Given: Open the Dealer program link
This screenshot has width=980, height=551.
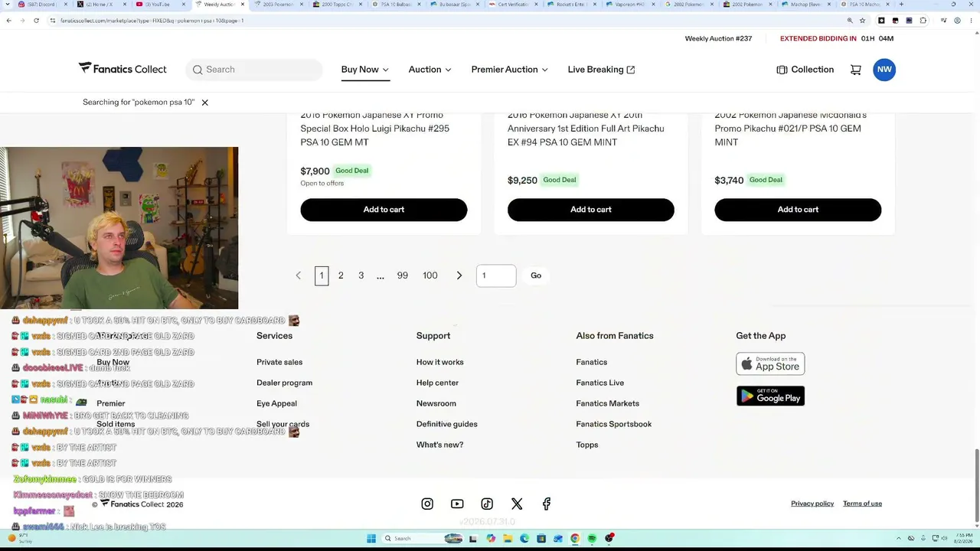Looking at the screenshot, I should (x=284, y=383).
